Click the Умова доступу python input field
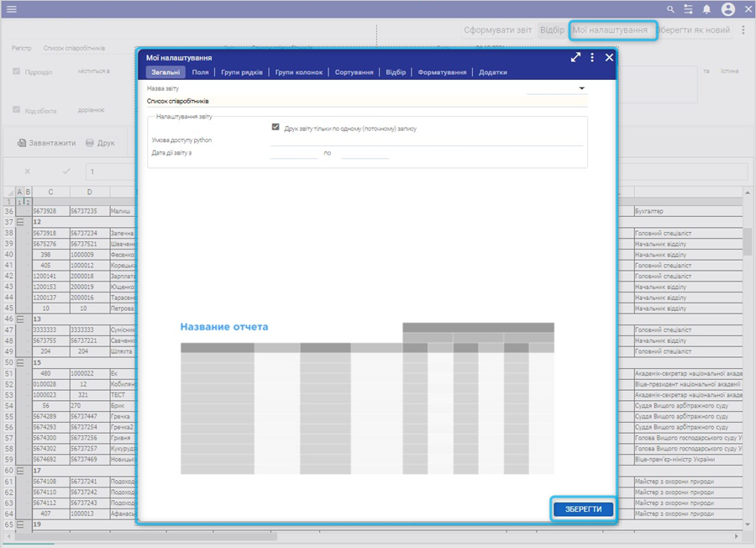756x548 pixels. pyautogui.click(x=426, y=140)
